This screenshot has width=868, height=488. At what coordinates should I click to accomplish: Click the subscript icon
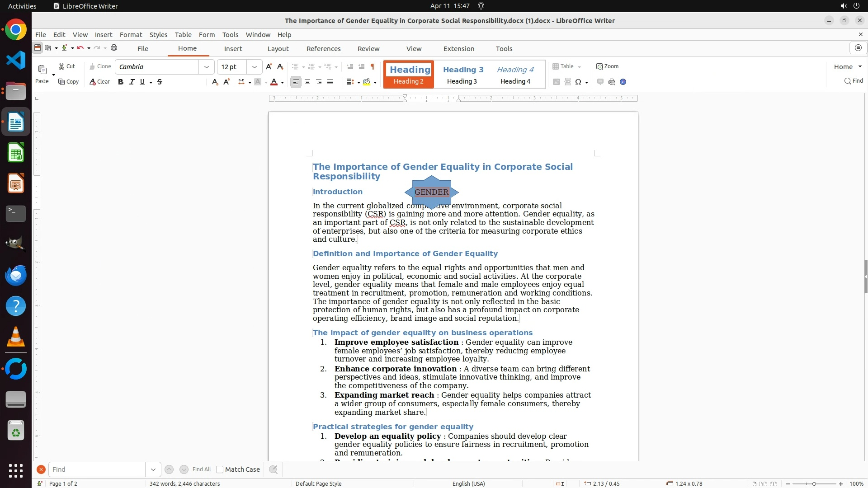click(x=215, y=82)
